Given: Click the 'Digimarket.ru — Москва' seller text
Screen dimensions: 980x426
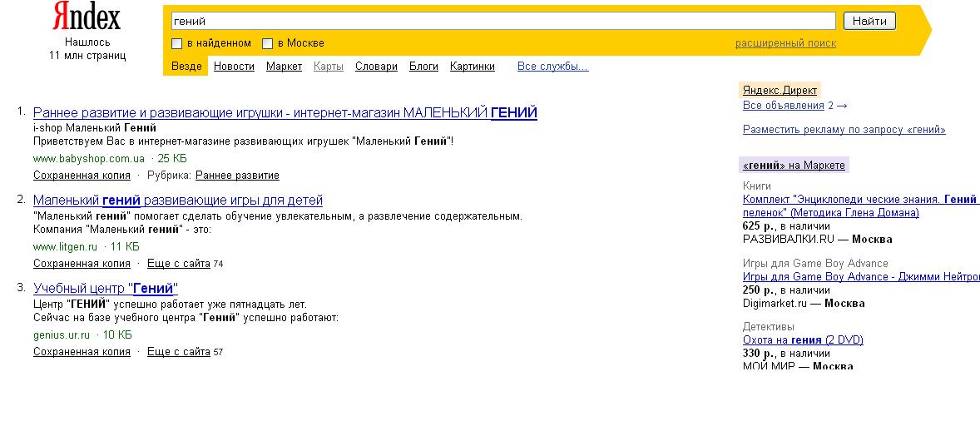Looking at the screenshot, I should 804,304.
